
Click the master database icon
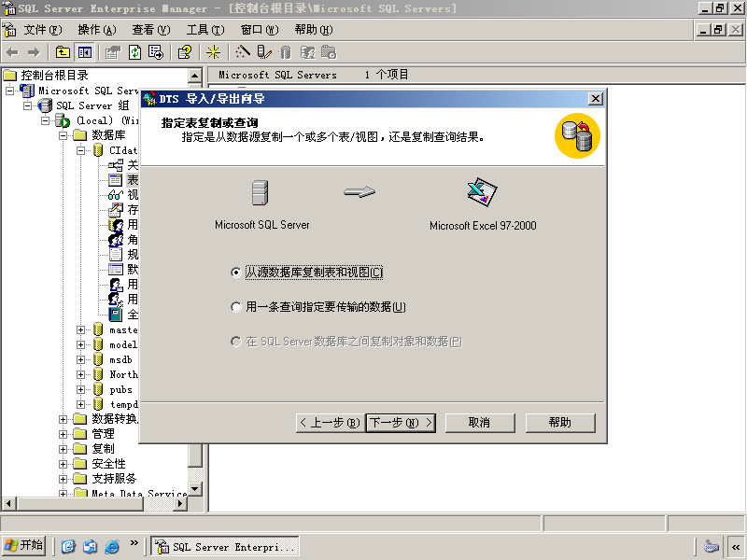(98, 329)
